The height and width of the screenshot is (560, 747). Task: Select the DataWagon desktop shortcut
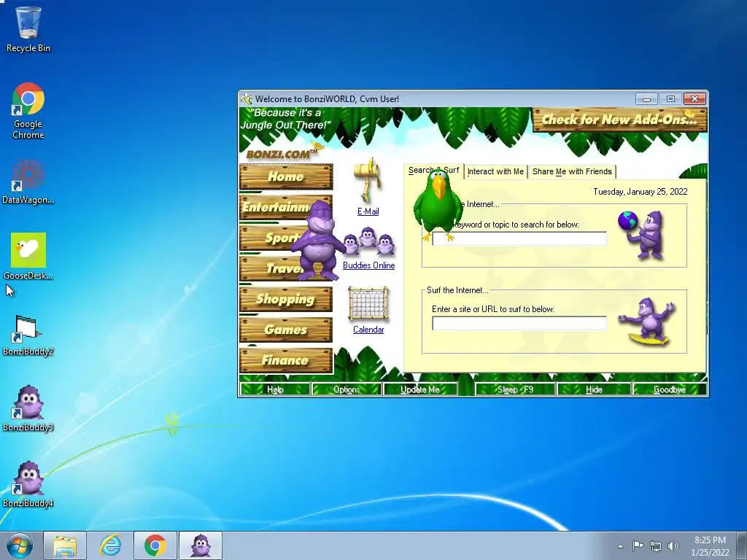tap(28, 182)
